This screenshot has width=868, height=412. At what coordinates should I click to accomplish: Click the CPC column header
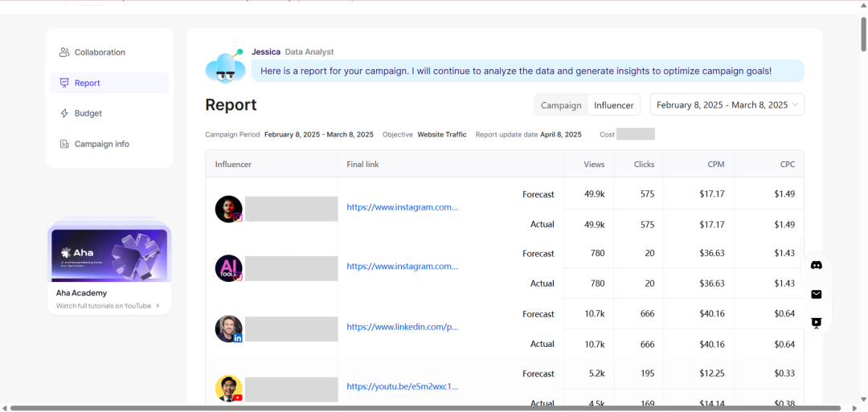pyautogui.click(x=787, y=165)
